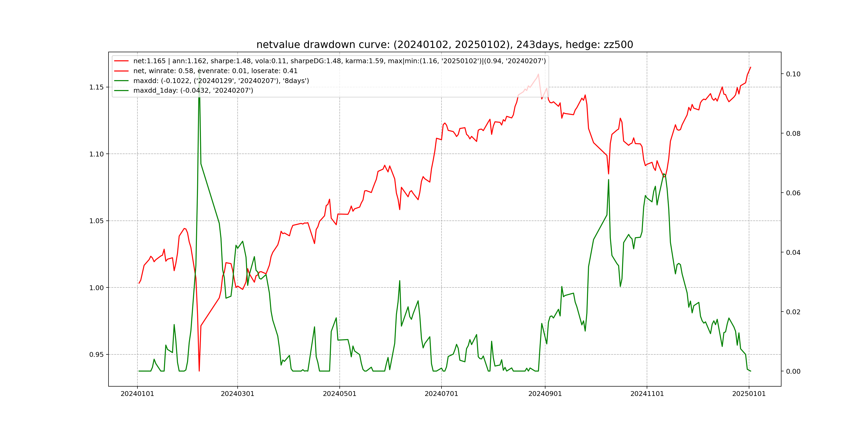This screenshot has width=868, height=434.
Task: Click x-axis tick label 20240901
Action: (x=545, y=394)
